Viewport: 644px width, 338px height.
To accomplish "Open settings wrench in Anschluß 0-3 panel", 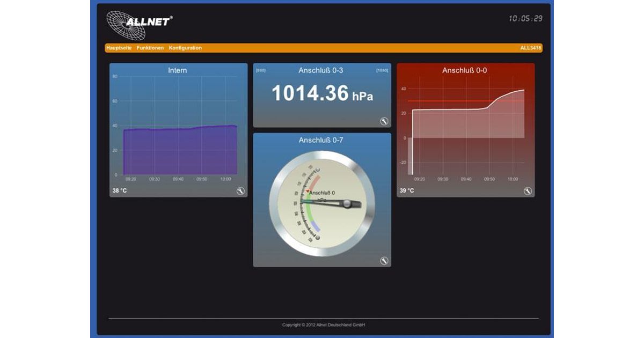I will (384, 121).
